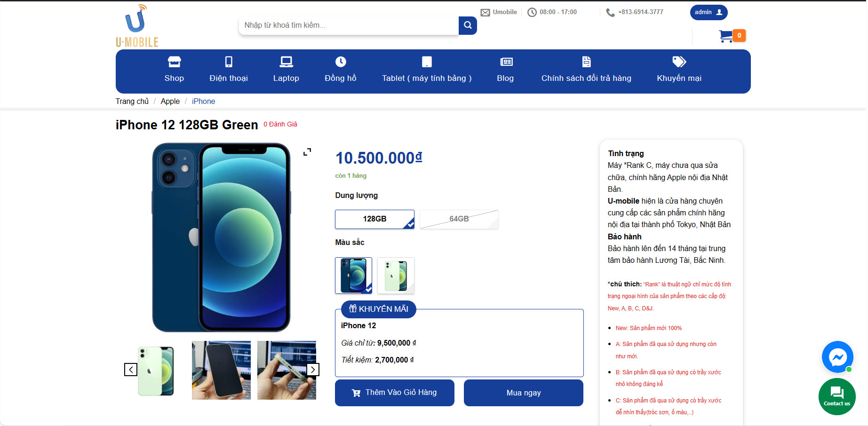The height and width of the screenshot is (426, 868).
Task: Click the phone number +813-6914-3777
Action: click(x=640, y=12)
